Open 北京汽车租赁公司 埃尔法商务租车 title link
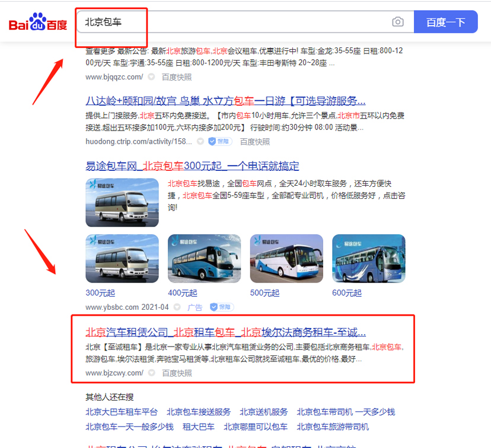 click(x=226, y=332)
